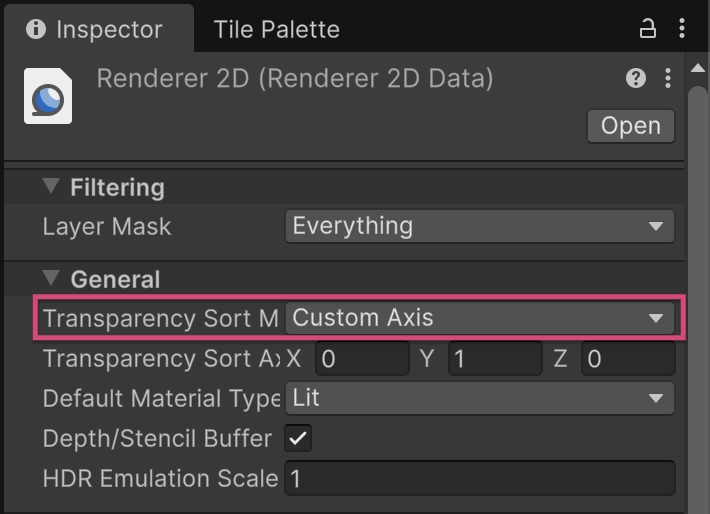Open the Layer Mask dropdown
The image size is (710, 514).
480,226
